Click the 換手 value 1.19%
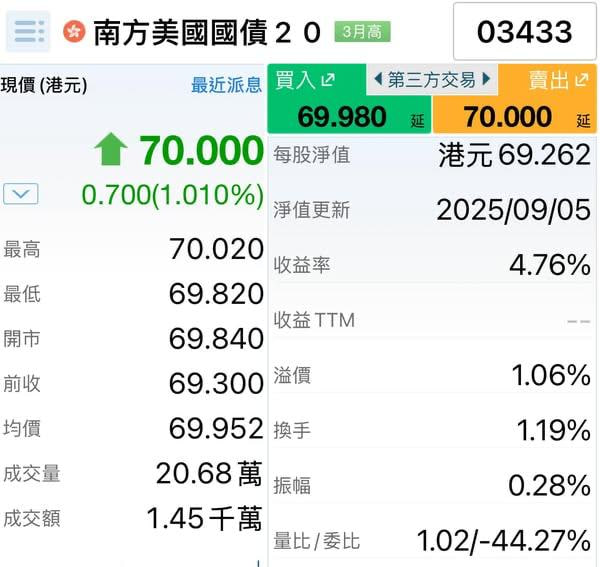 554,430
